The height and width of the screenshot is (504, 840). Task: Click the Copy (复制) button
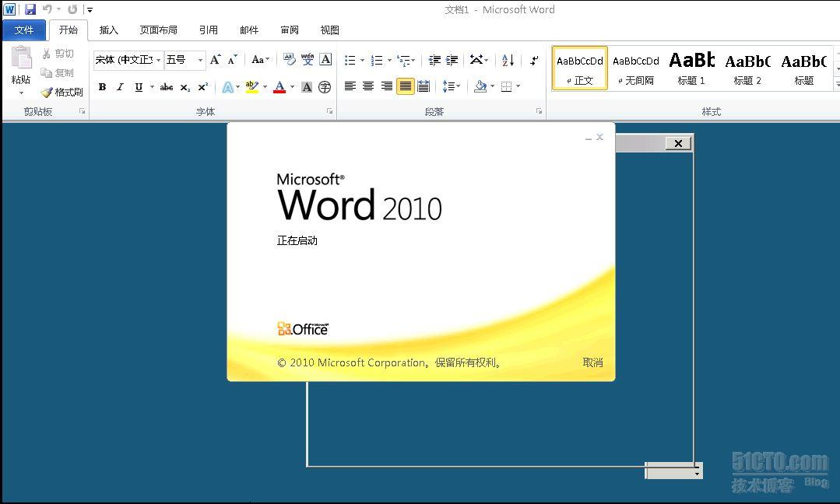click(58, 73)
